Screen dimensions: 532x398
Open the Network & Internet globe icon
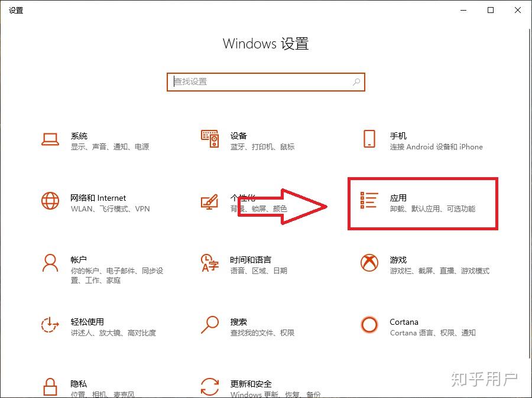click(x=50, y=201)
